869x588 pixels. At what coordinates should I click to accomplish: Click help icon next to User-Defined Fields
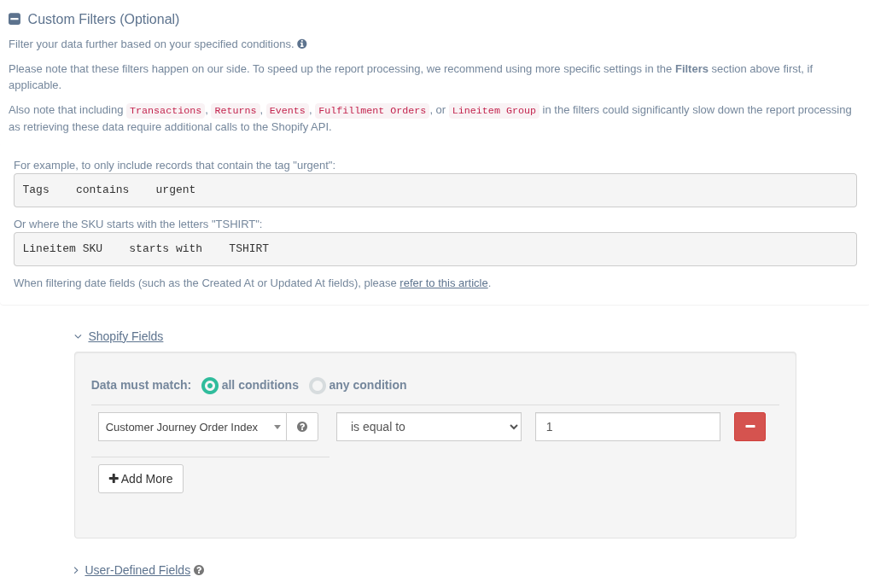pyautogui.click(x=199, y=570)
